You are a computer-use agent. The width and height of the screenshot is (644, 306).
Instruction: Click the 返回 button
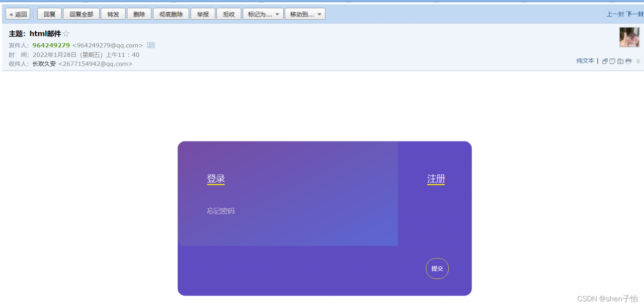click(x=18, y=14)
